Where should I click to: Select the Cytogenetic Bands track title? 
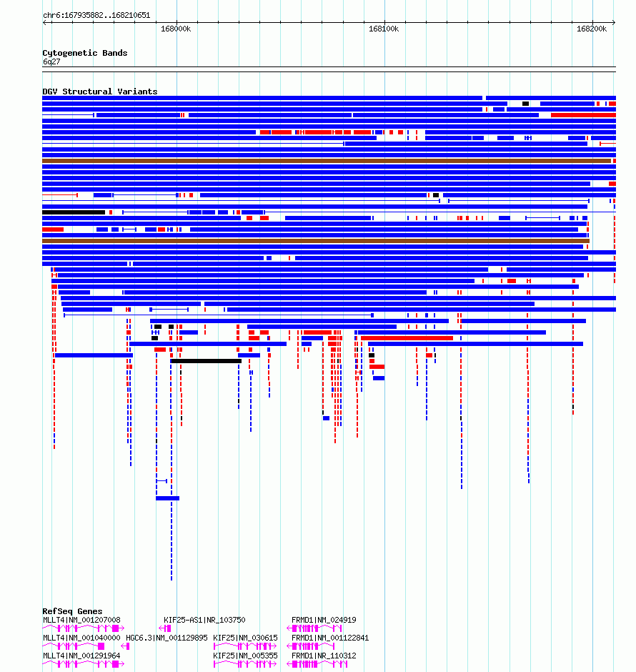[85, 53]
